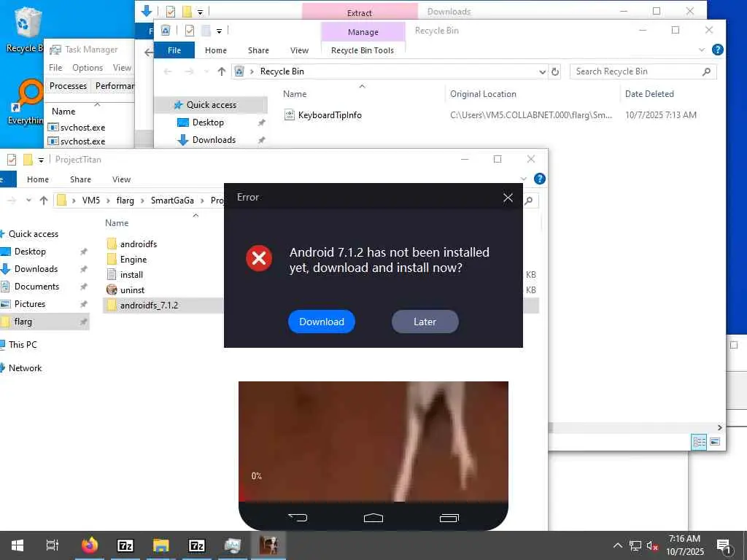Click Download in the Android error dialog
This screenshot has height=560, width=747.
(x=322, y=322)
